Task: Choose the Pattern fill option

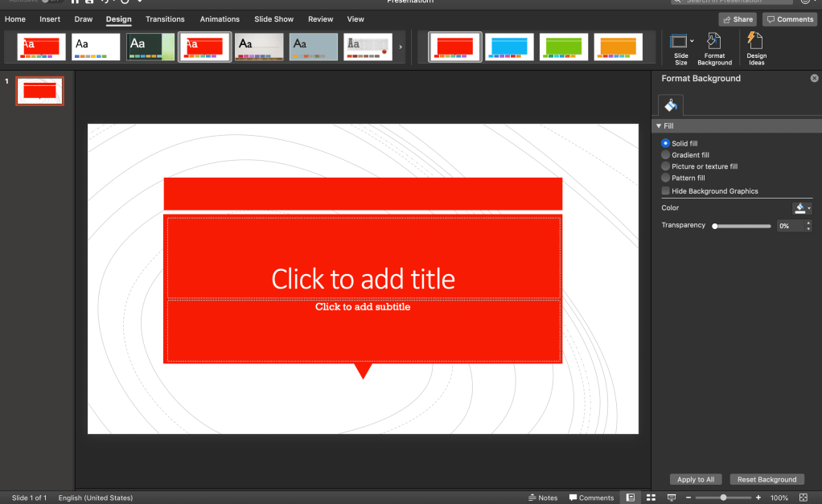Action: pos(666,178)
